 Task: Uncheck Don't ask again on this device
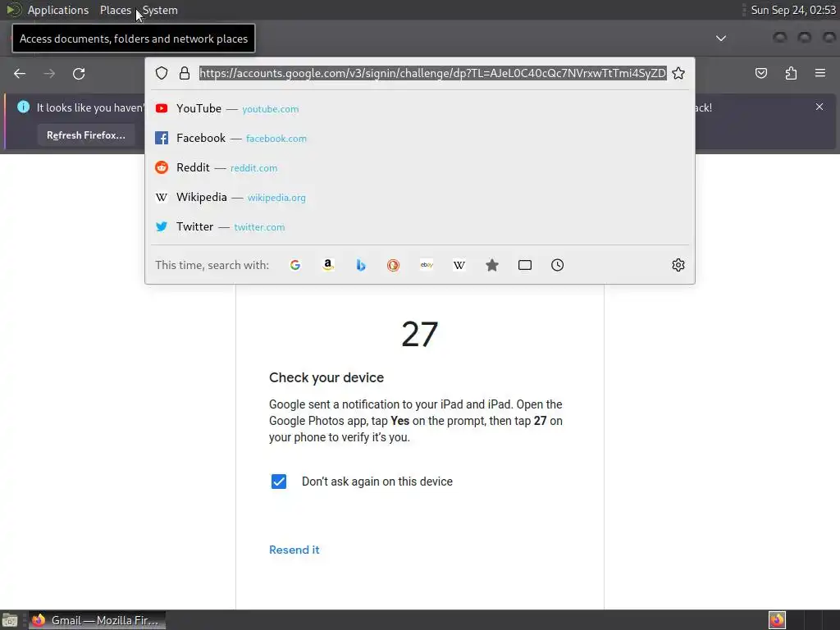pos(279,481)
